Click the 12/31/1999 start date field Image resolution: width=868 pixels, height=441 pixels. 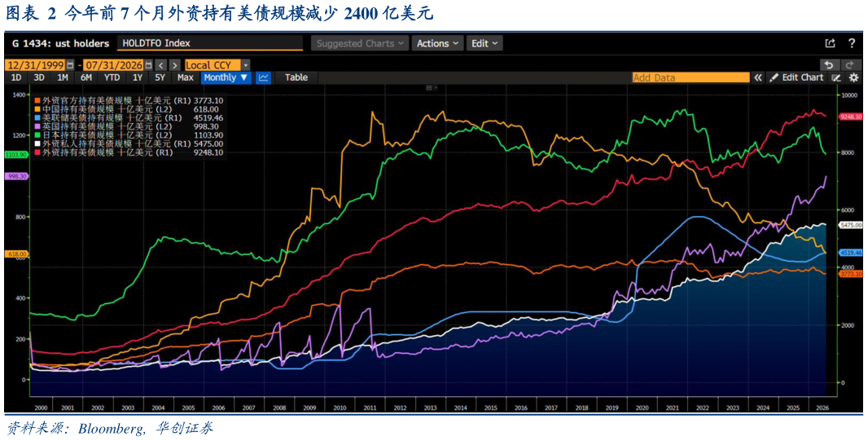[35, 65]
